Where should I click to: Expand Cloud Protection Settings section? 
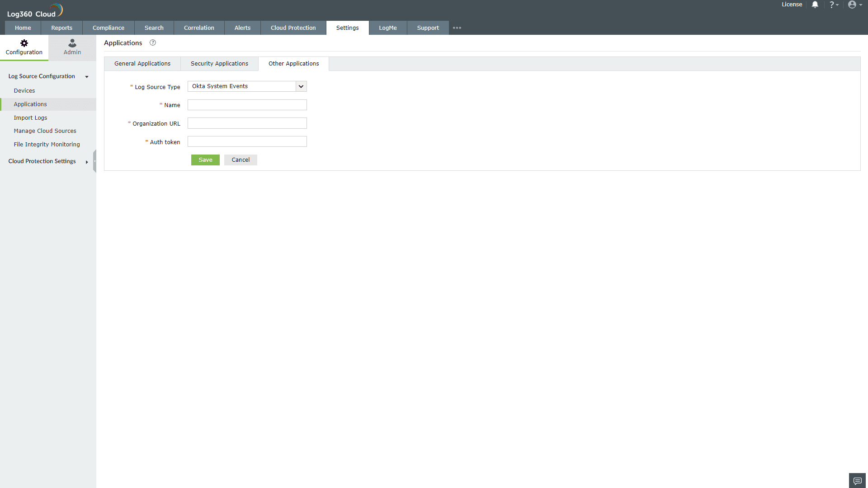(x=86, y=162)
